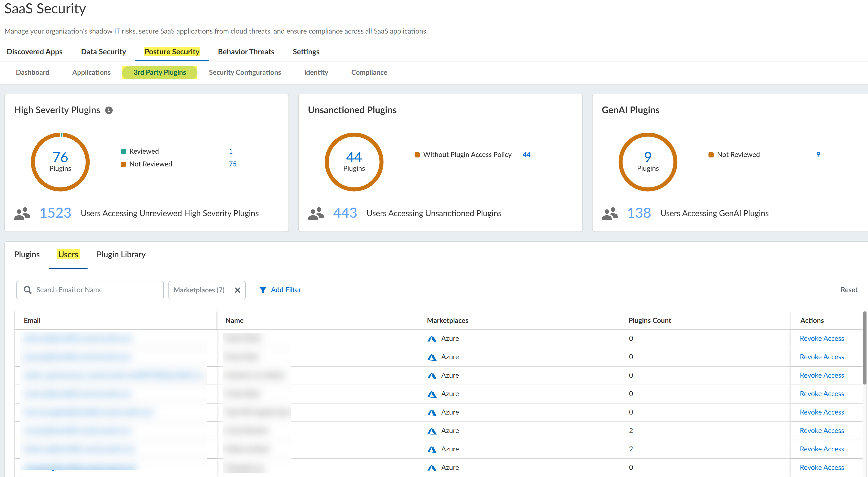Click the High Severity Plugins info icon
868x477 pixels.
pos(109,110)
